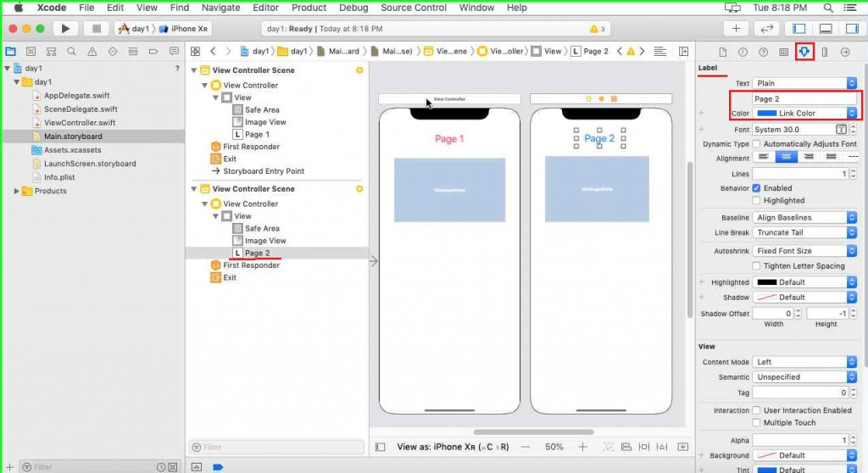Uncheck the Enabled behavior checkbox
This screenshot has height=473, width=868.
756,188
